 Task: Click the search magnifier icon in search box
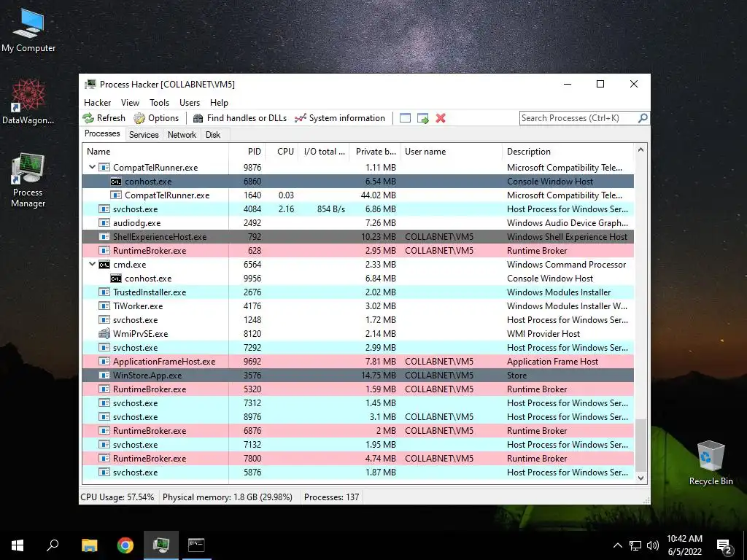pos(643,118)
